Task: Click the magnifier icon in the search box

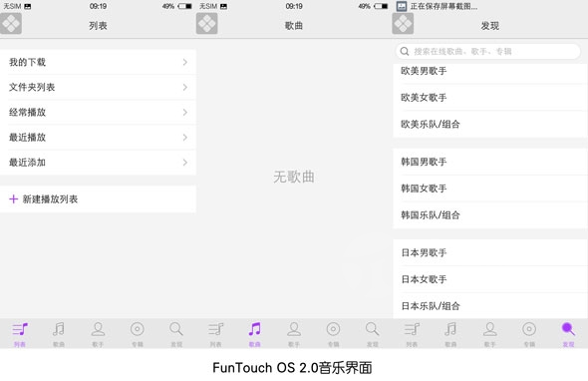Action: coord(405,52)
